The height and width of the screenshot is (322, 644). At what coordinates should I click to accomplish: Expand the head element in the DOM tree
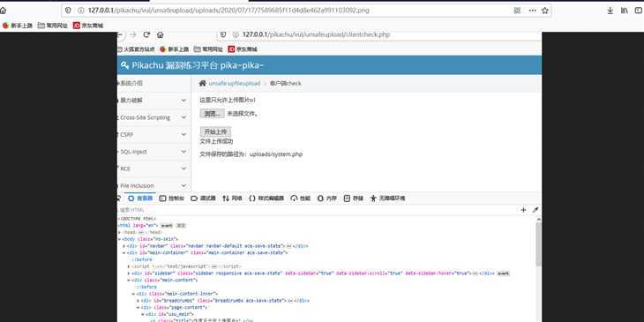click(x=119, y=232)
